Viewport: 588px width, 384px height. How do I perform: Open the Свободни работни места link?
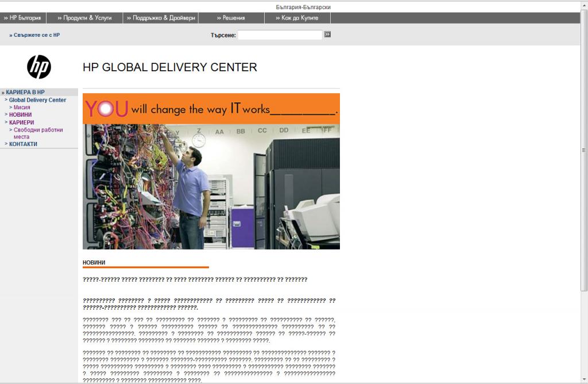pyautogui.click(x=38, y=130)
